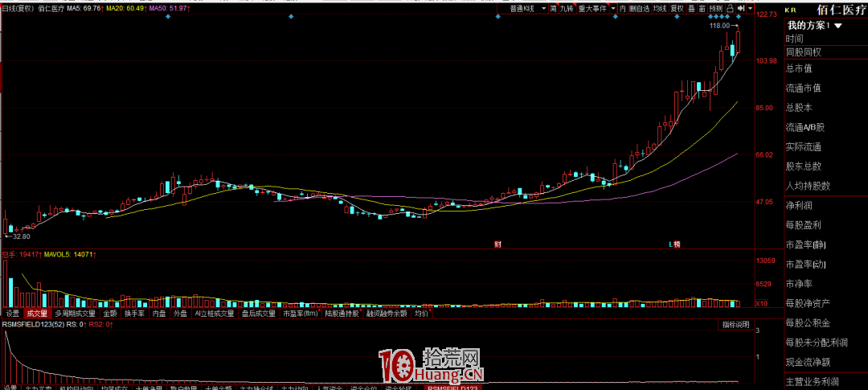Click the blue L marker on chart

tap(669, 244)
